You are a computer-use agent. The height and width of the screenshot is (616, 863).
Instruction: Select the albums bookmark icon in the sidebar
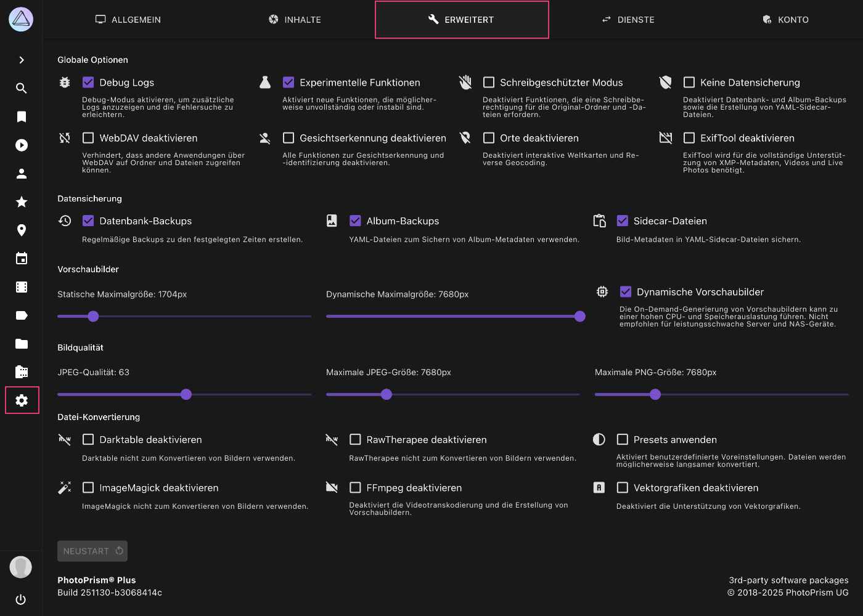tap(21, 116)
